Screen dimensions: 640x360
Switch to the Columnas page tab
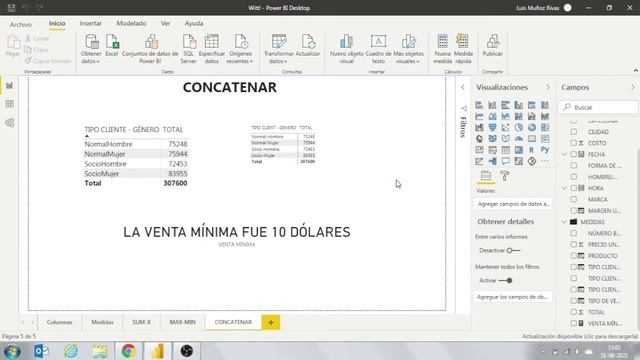(x=60, y=322)
